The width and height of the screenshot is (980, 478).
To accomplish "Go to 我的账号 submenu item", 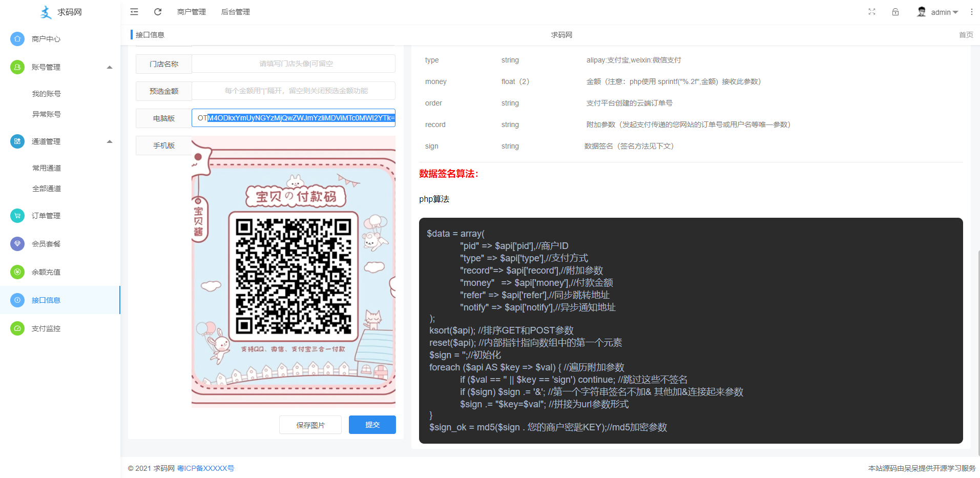I will [x=47, y=94].
